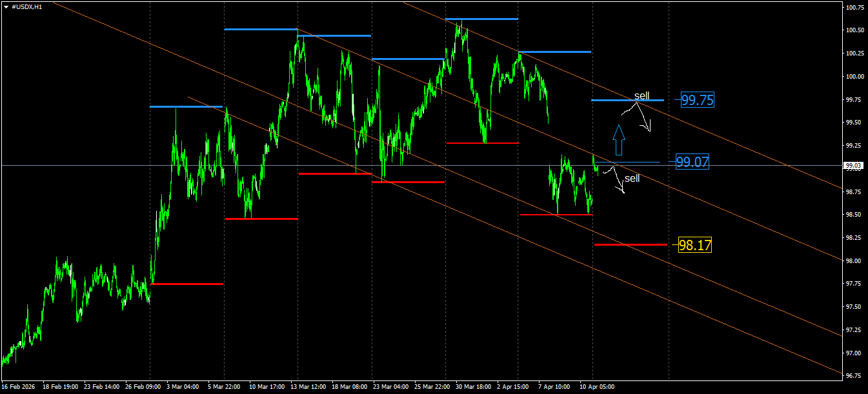Select the blue up arrow drawing object
Screen dimensions: 868x394
tap(619, 142)
